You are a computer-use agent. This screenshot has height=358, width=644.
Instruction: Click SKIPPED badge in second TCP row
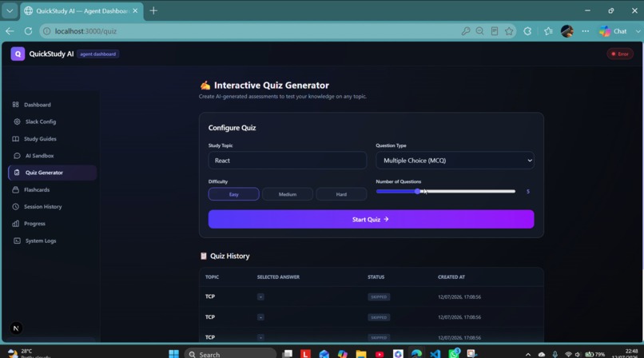[x=379, y=317]
